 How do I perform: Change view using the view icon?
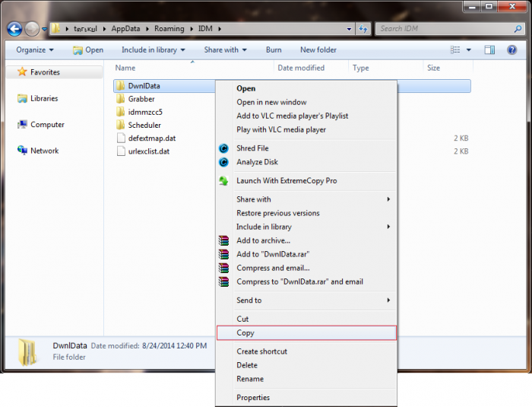[455, 50]
